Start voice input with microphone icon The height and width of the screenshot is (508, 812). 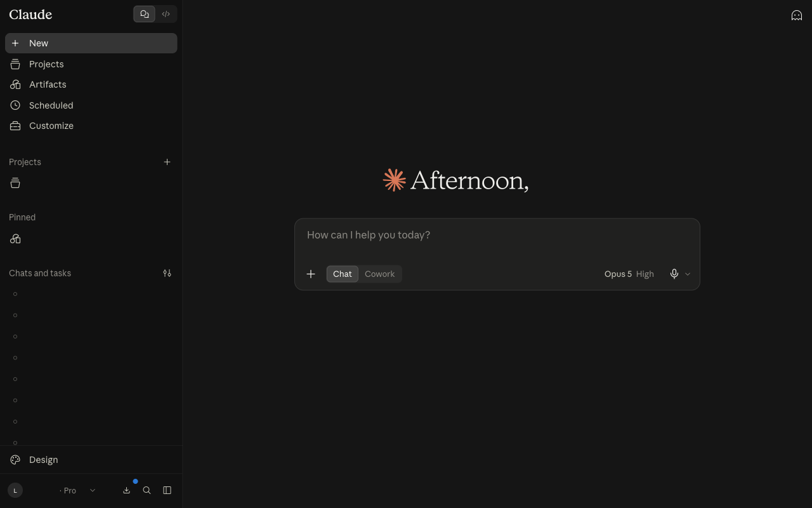pyautogui.click(x=674, y=274)
